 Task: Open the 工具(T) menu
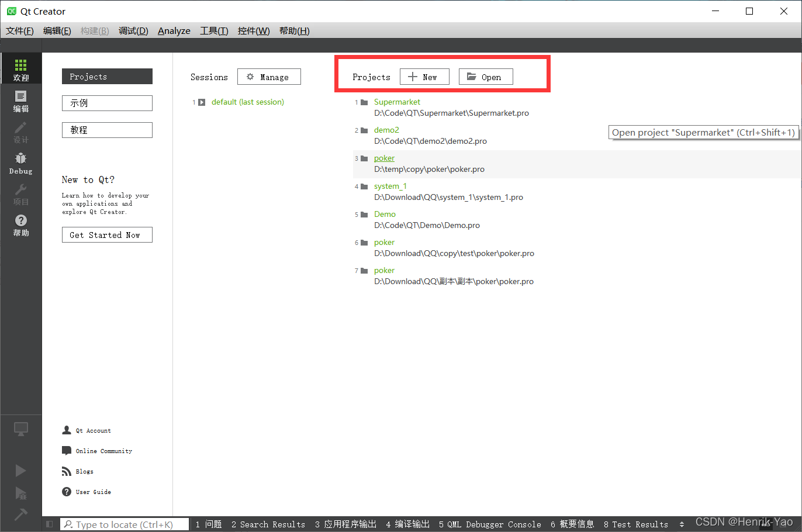pos(214,31)
